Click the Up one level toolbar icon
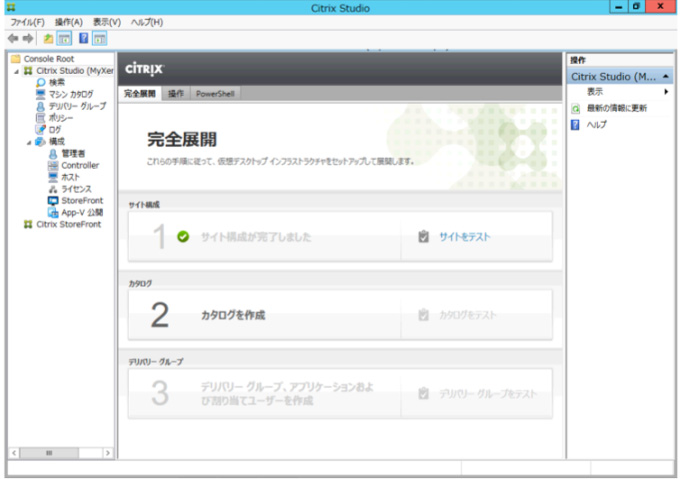680x479 pixels. 48,39
